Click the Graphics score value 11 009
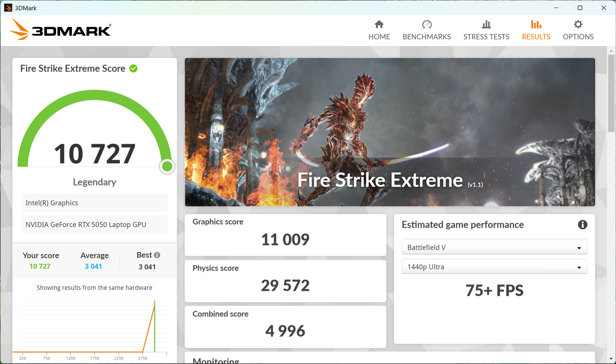The height and width of the screenshot is (364, 616). (x=285, y=239)
